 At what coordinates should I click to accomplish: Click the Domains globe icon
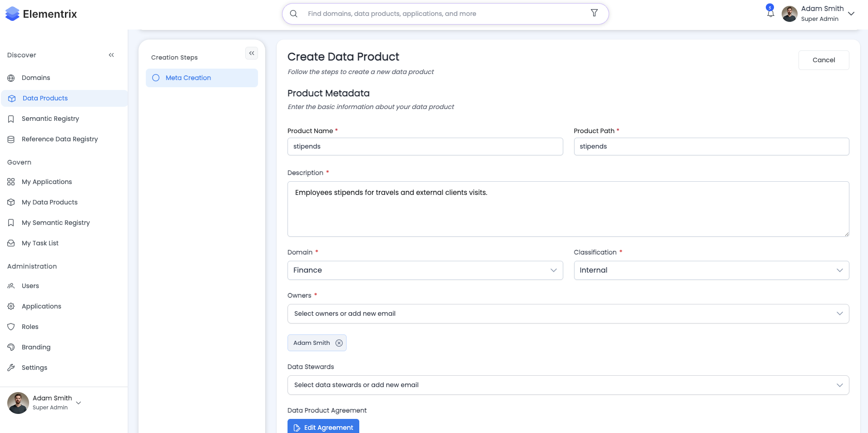(x=11, y=78)
